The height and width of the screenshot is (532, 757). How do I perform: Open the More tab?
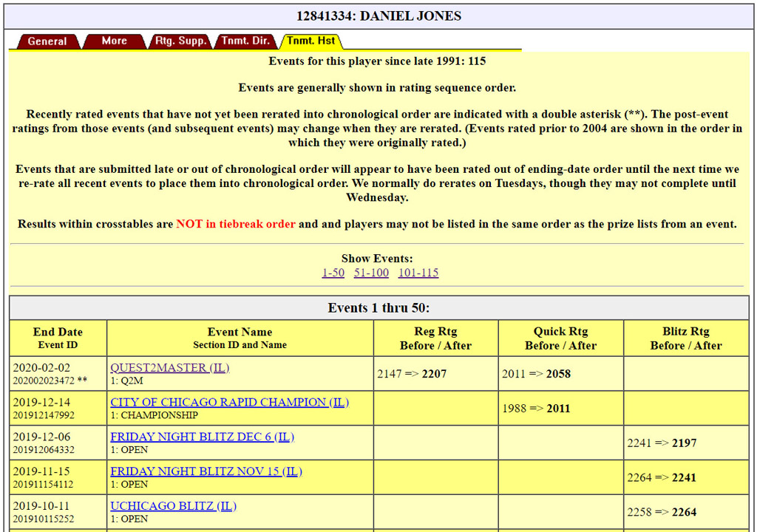[x=114, y=41]
